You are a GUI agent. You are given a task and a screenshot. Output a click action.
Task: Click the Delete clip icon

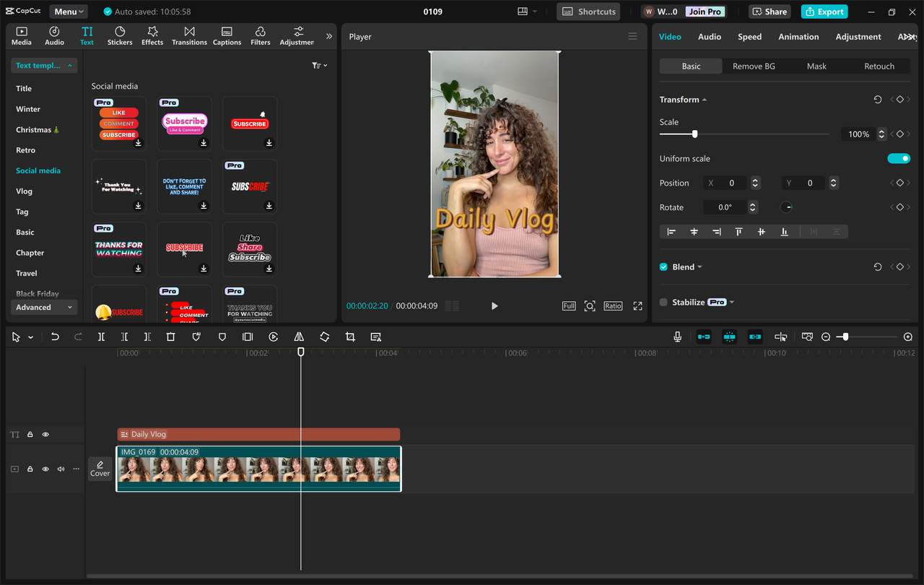tap(170, 337)
